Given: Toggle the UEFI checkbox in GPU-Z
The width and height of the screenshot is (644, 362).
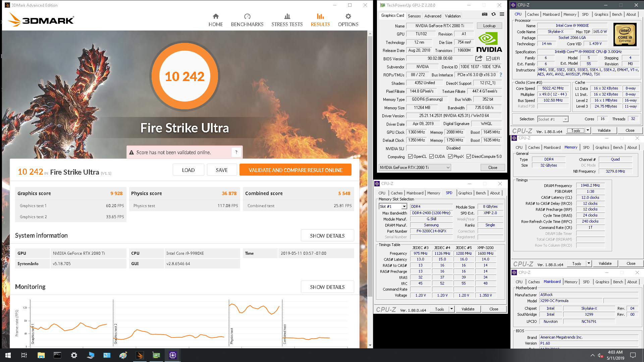Looking at the screenshot, I should pyautogui.click(x=488, y=59).
